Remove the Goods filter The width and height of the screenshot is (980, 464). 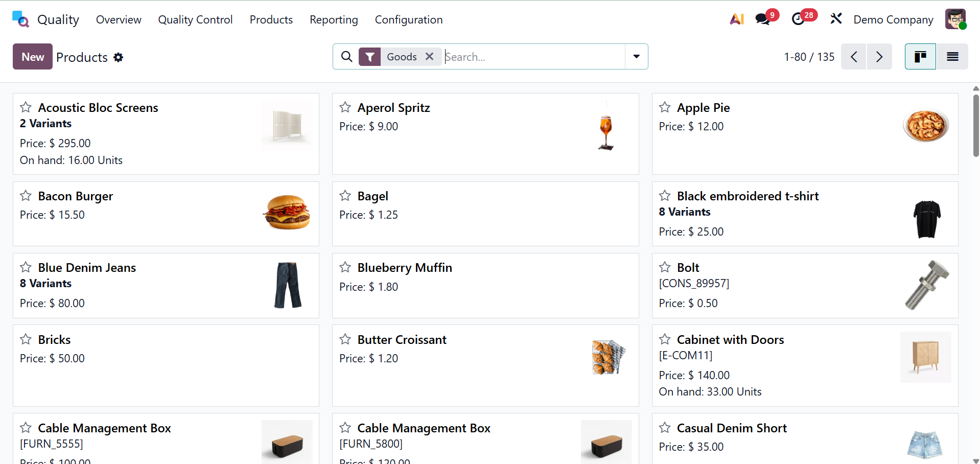coord(429,56)
